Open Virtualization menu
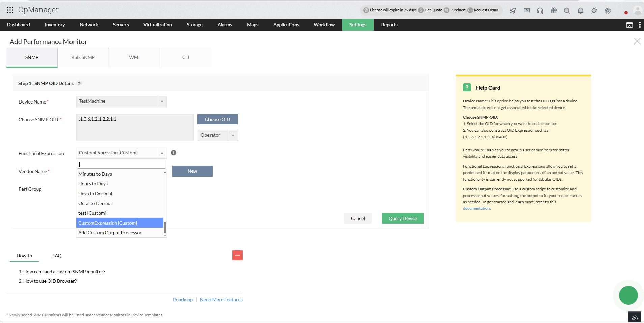 click(x=158, y=25)
